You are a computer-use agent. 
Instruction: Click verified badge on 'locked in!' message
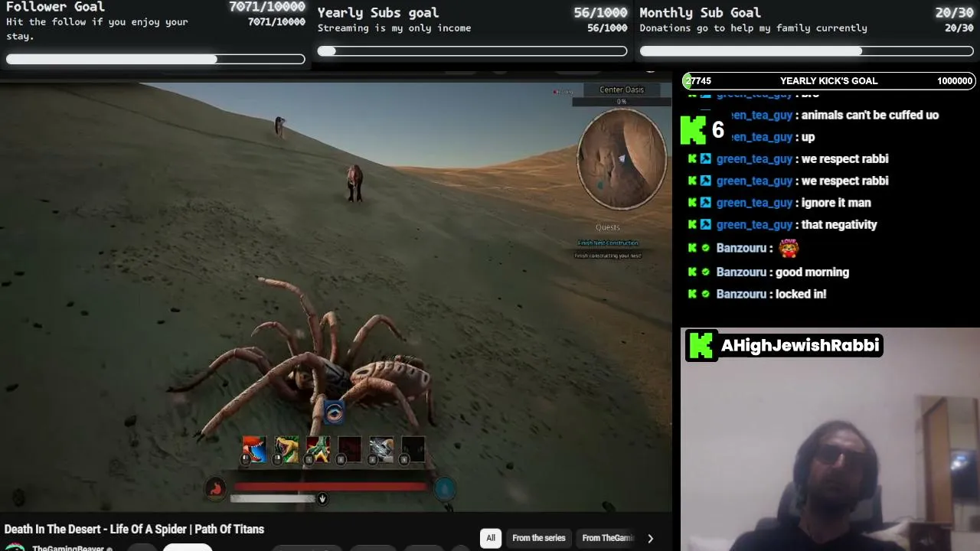[706, 294]
